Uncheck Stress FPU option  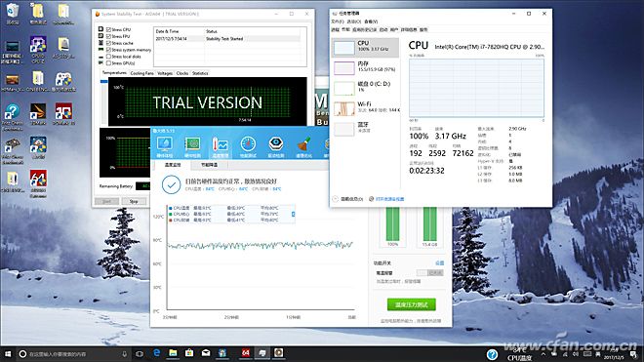click(x=109, y=36)
